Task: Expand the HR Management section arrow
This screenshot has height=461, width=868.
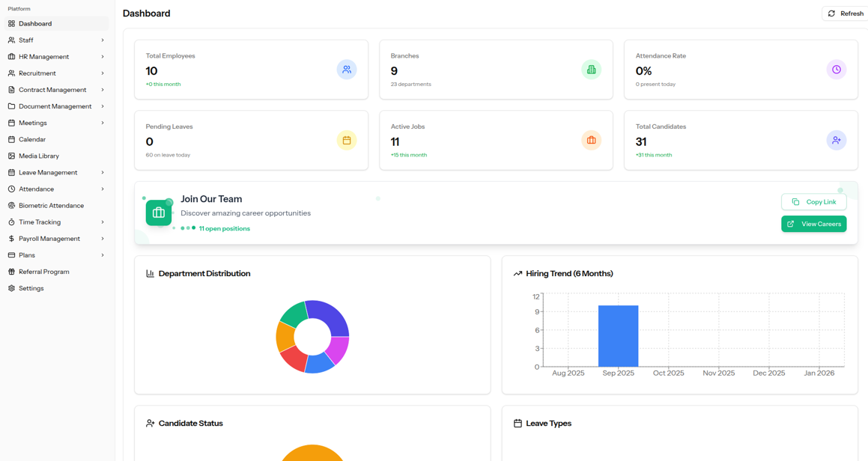Action: [x=103, y=57]
